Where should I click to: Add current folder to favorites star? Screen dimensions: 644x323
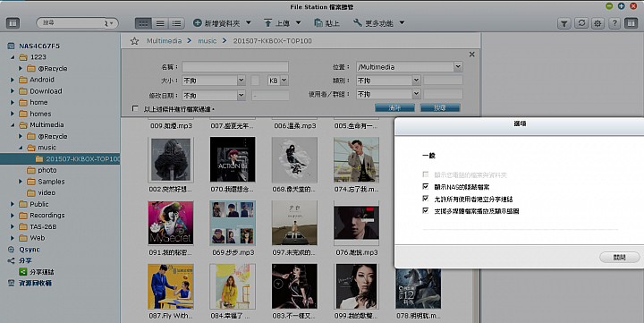[134, 41]
